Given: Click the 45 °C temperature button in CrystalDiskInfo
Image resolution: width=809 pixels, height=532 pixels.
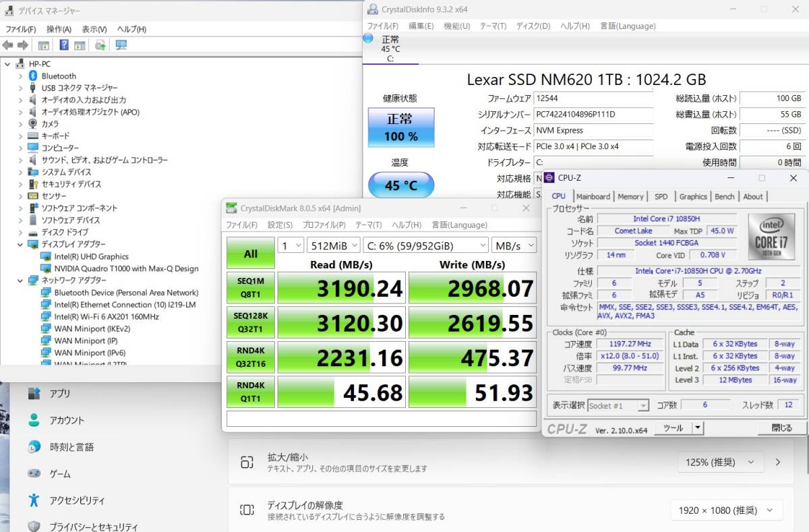Looking at the screenshot, I should (401, 185).
